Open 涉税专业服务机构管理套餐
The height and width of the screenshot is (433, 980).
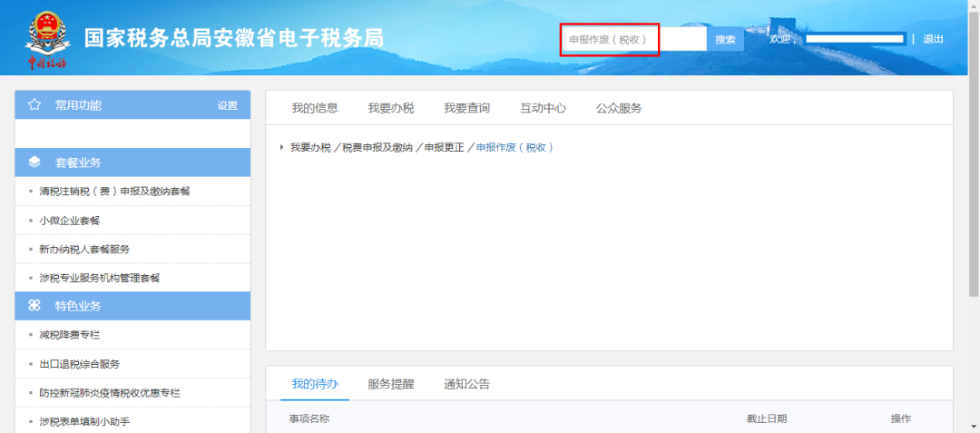tap(100, 278)
